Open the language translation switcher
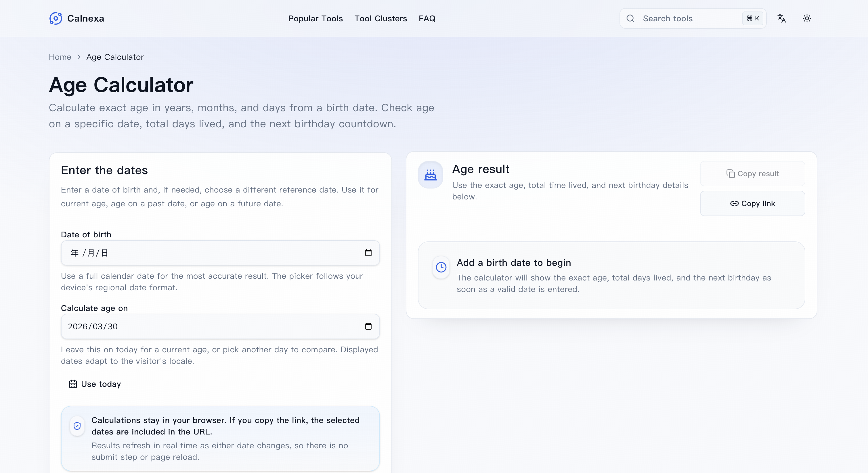 (x=781, y=18)
